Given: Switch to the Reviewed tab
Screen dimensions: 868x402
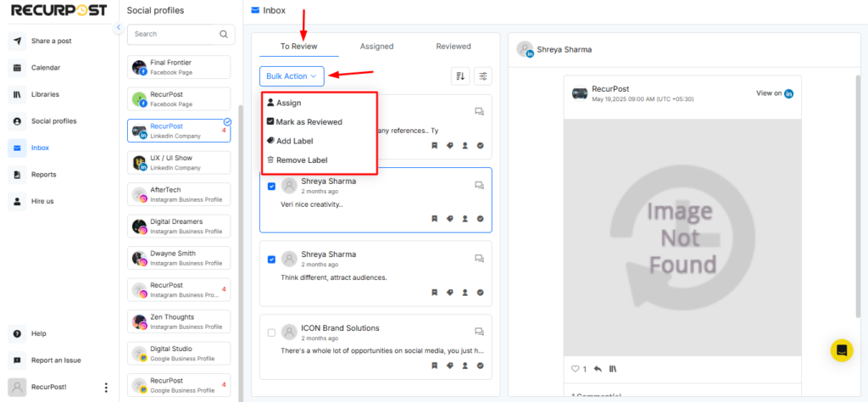Looking at the screenshot, I should [453, 47].
